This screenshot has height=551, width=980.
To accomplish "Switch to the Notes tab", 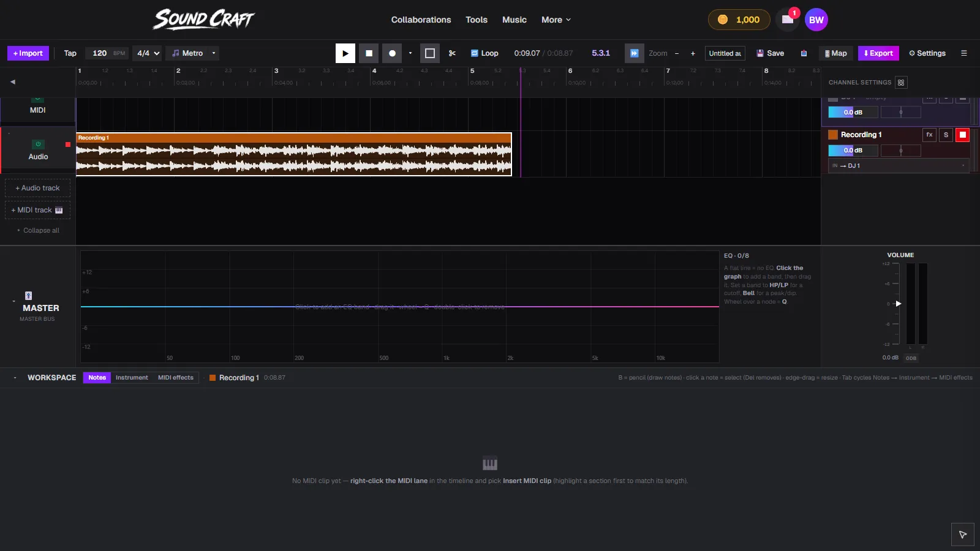I will pos(97,378).
